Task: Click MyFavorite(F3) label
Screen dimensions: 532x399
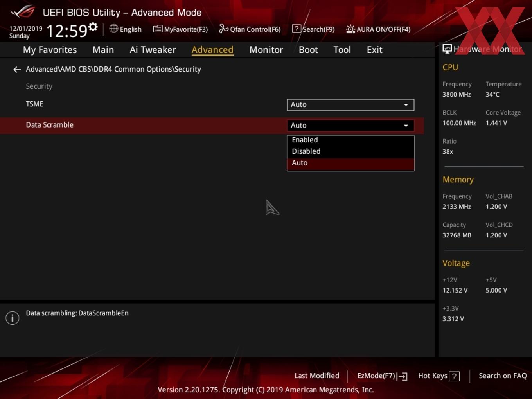Action: [186, 29]
